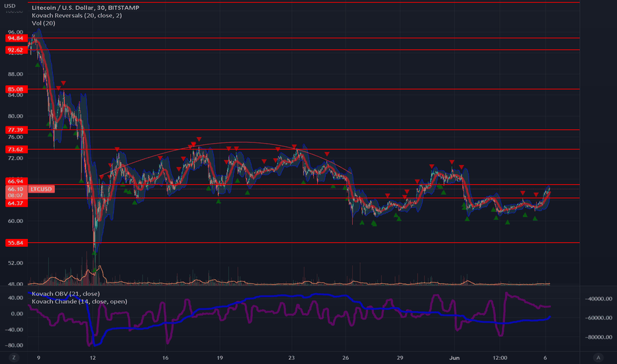Click the -40000.00 right scale value
This screenshot has width=617, height=364.
tap(598, 298)
